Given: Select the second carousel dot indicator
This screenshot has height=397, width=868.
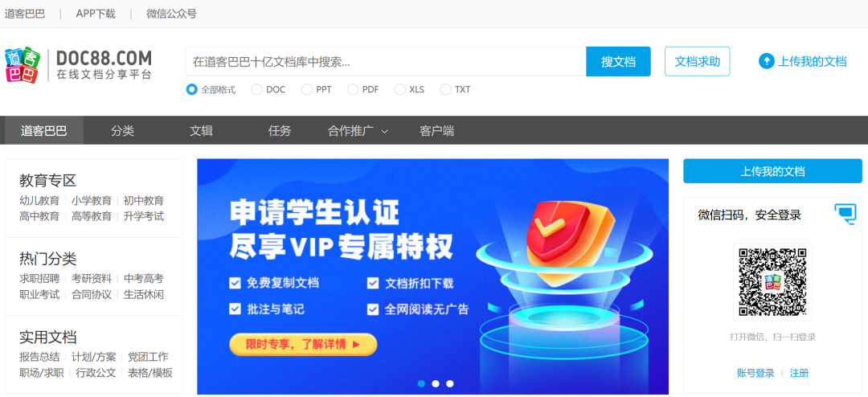Looking at the screenshot, I should (436, 383).
